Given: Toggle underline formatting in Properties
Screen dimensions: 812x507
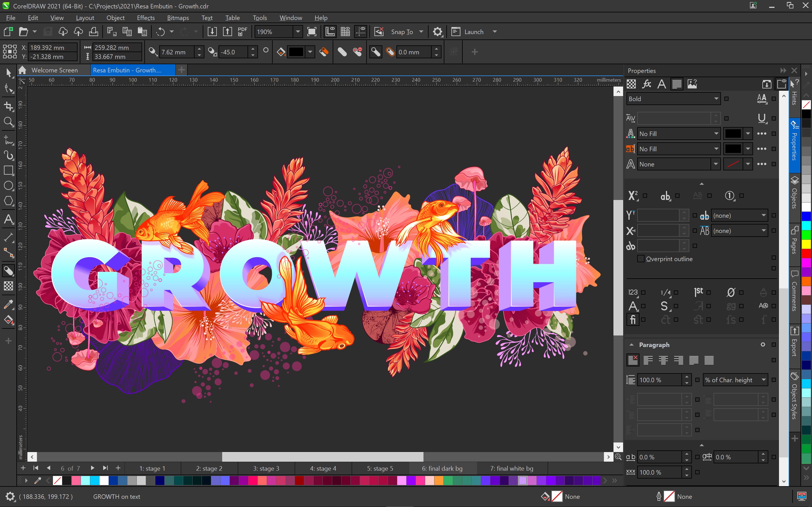Looking at the screenshot, I should (762, 118).
